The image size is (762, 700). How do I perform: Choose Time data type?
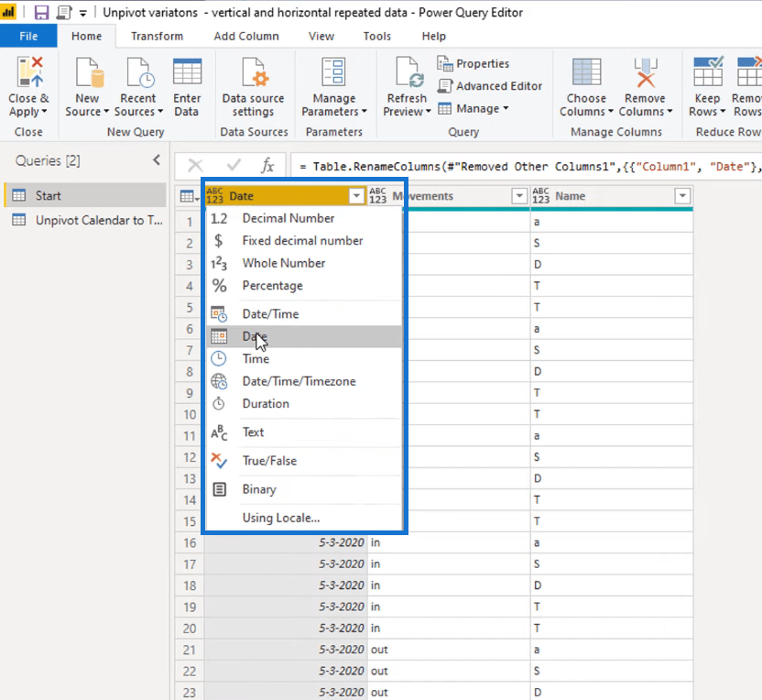(x=304, y=359)
